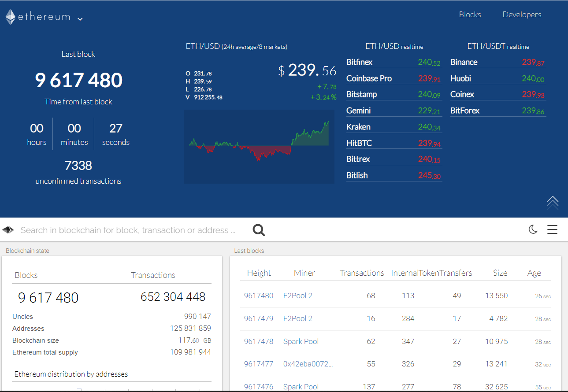Image resolution: width=568 pixels, height=392 pixels.
Task: Click the Ethereum diamond logo
Action: 11,17
